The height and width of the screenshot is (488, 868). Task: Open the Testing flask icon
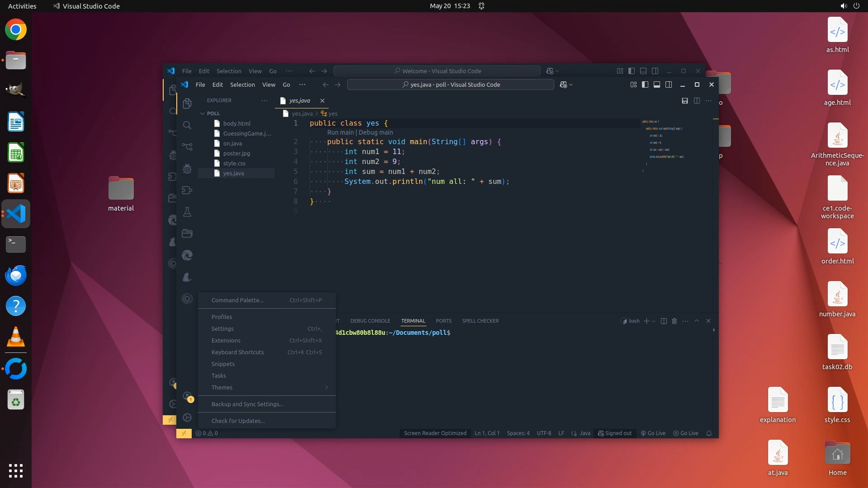(187, 212)
